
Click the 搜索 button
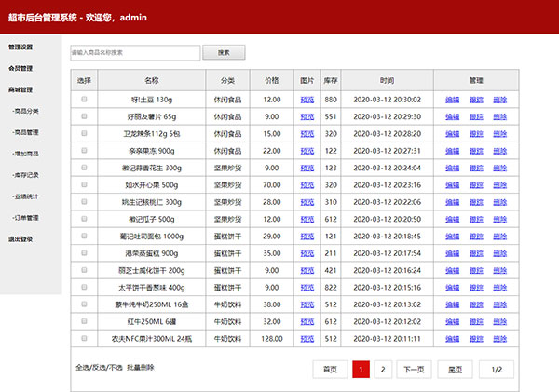[x=224, y=53]
